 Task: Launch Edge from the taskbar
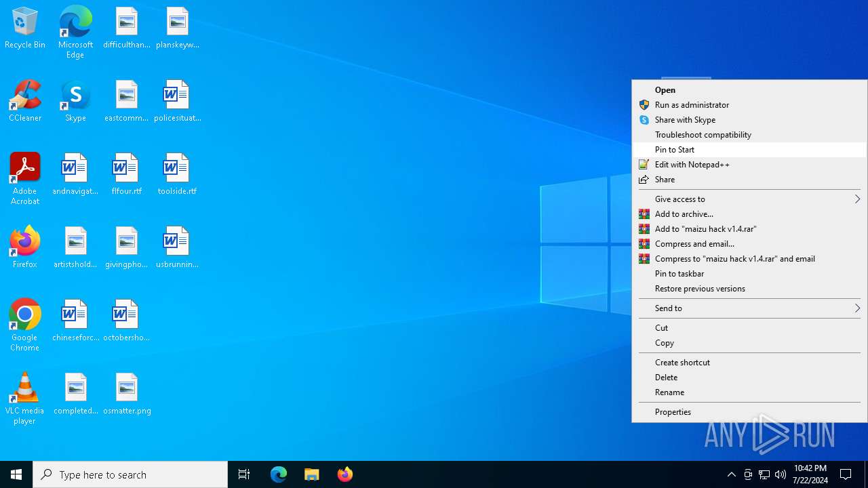click(x=279, y=474)
